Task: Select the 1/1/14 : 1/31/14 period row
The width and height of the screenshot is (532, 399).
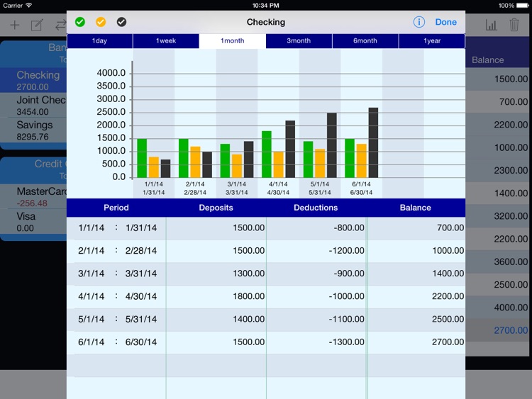Action: (x=266, y=227)
